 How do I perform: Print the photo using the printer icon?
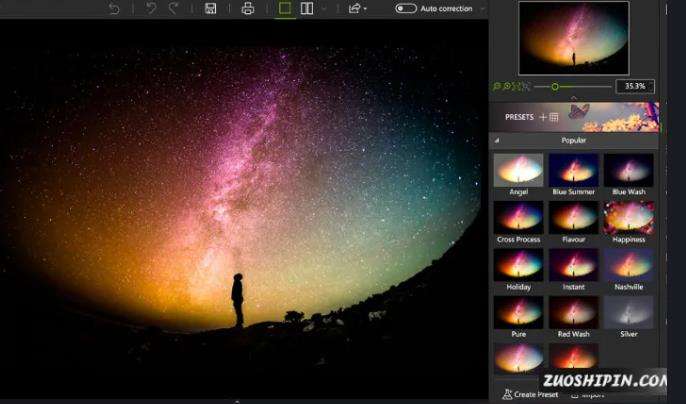point(248,8)
